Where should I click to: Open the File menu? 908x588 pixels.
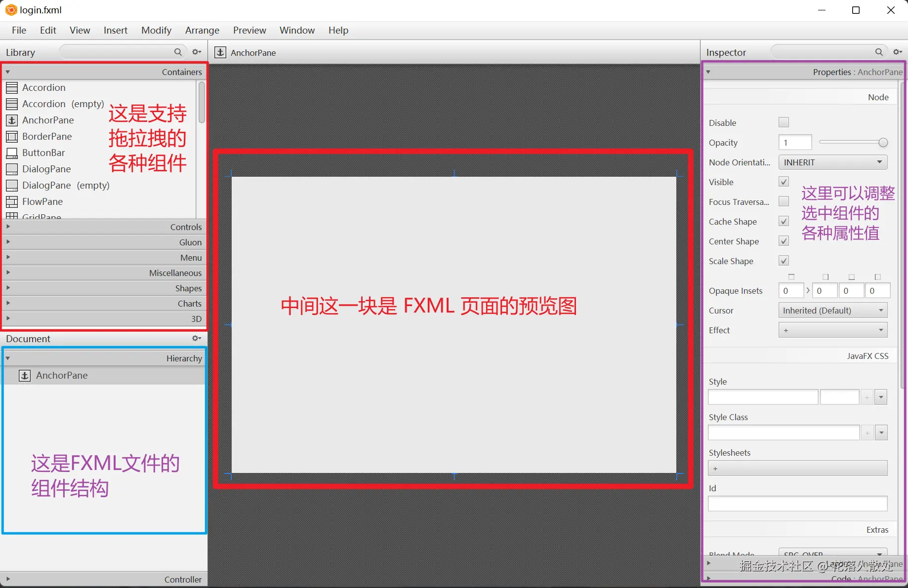tap(19, 30)
